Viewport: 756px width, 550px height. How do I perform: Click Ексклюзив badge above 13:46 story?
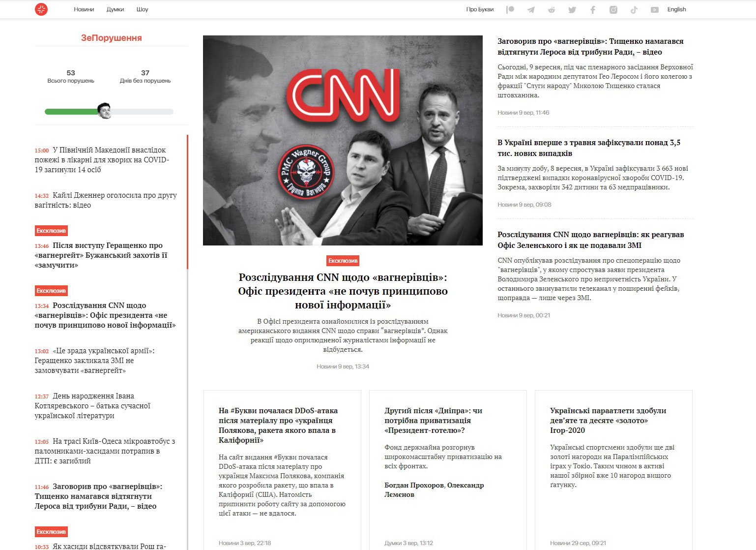click(x=51, y=231)
